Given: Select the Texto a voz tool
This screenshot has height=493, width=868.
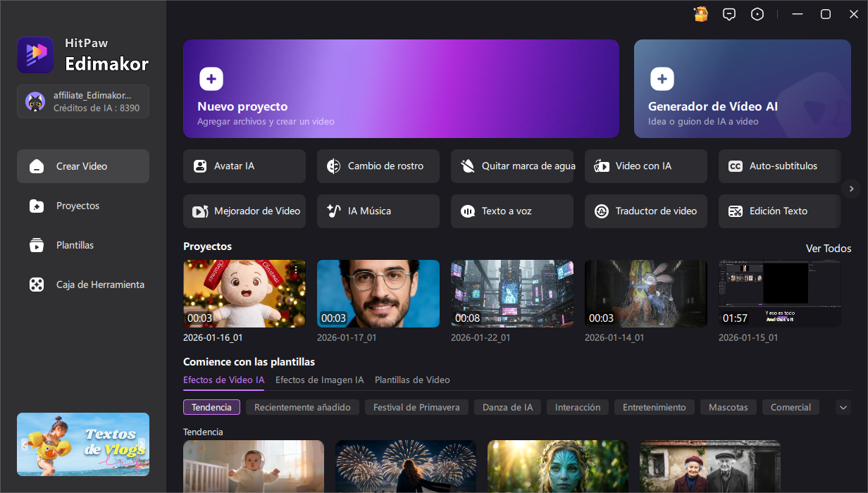Looking at the screenshot, I should pyautogui.click(x=512, y=211).
